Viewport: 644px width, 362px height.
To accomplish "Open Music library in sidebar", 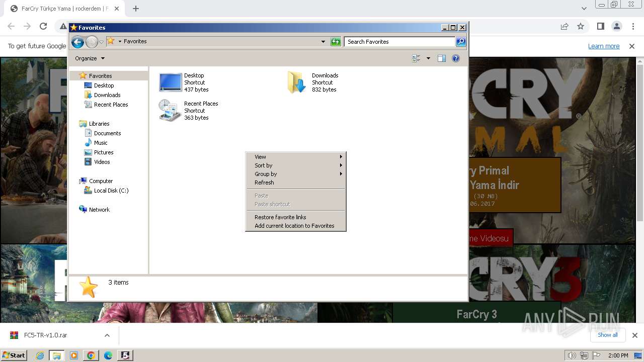I will coord(101,143).
